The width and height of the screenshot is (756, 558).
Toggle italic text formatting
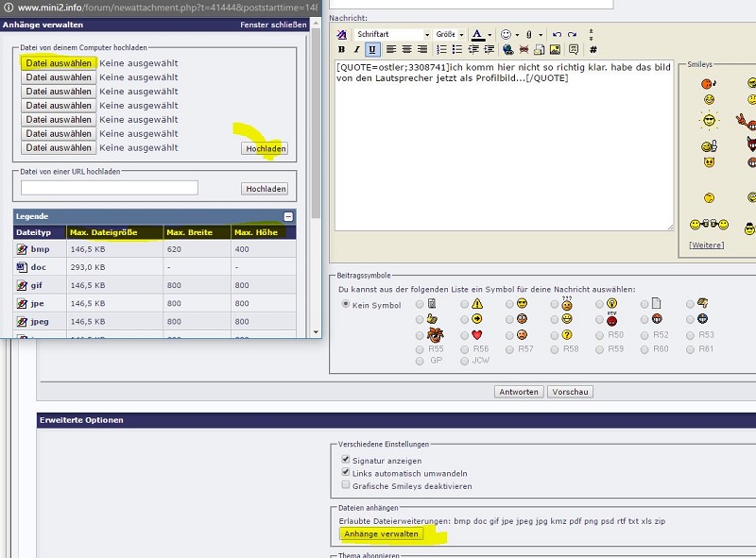[x=356, y=49]
